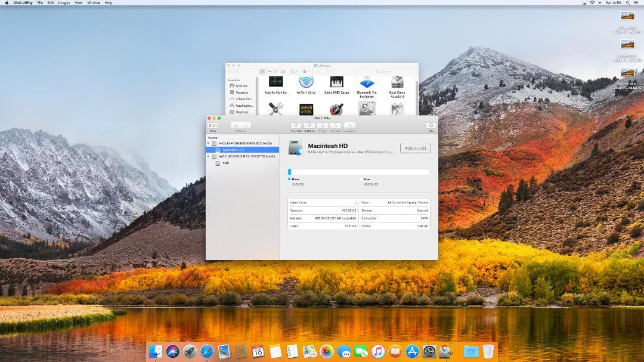Viewport: 644px width, 362px height.
Task: Collapse the WDC media tree entry
Action: (x=209, y=156)
